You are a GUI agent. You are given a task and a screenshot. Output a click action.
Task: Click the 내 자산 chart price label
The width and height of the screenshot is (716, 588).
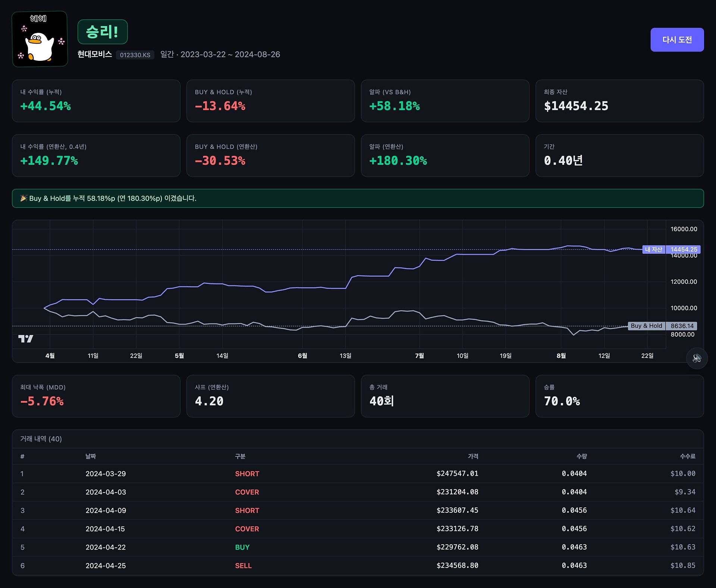point(653,249)
